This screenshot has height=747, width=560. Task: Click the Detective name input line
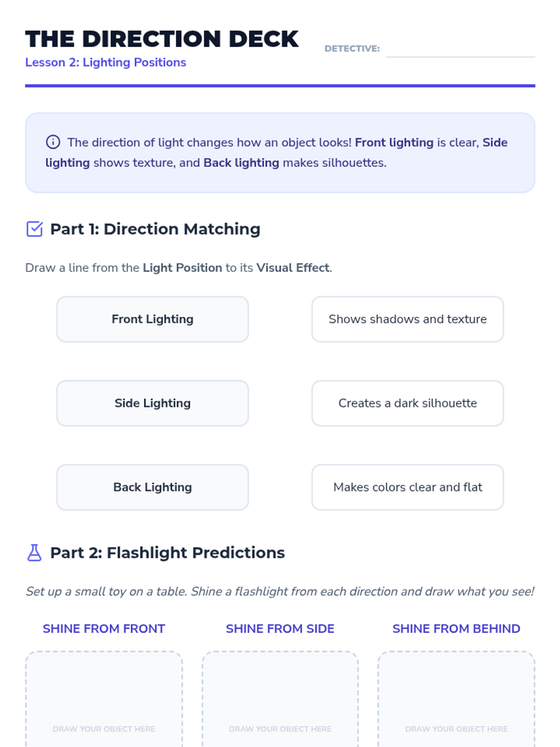(460, 49)
